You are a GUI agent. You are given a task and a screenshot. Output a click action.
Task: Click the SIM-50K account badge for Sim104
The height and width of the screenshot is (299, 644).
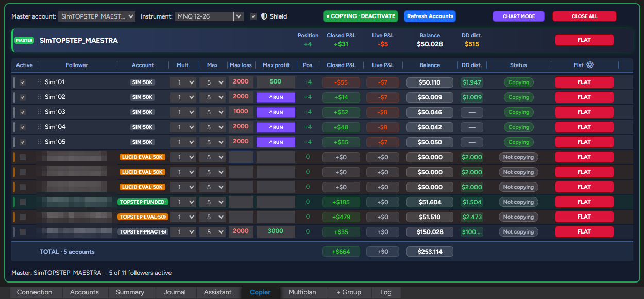pos(142,127)
